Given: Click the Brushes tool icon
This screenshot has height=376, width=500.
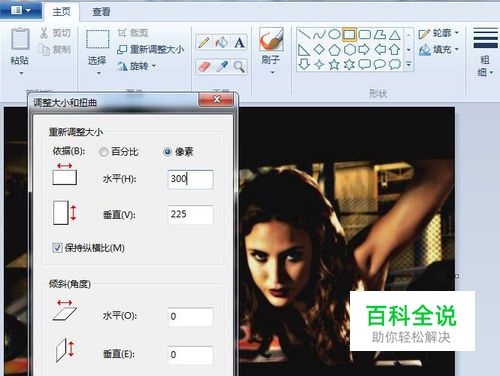Looking at the screenshot, I should pyautogui.click(x=271, y=39).
